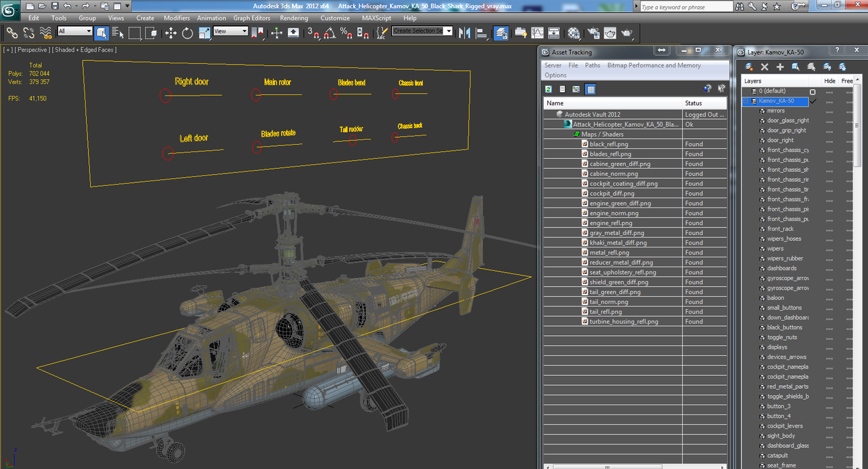Open Material Editor
Screen dimensions: 868x469
(574, 33)
